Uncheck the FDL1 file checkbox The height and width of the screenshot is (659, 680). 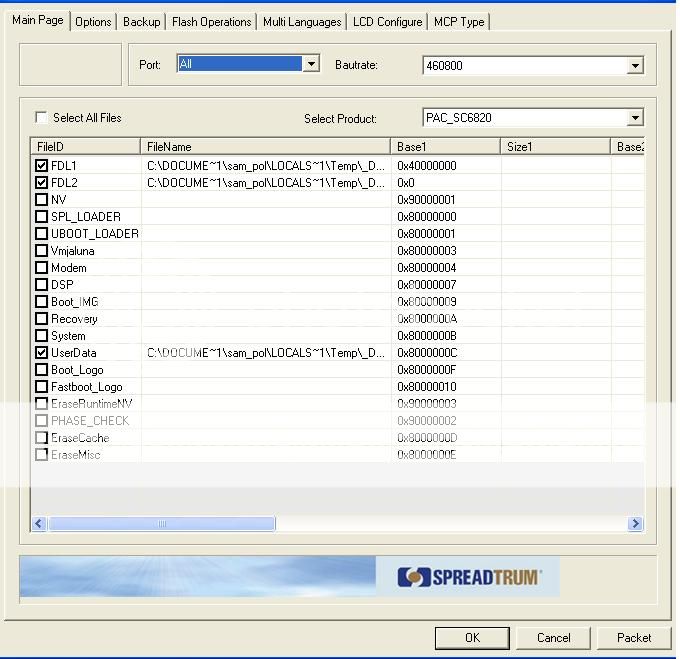coord(41,166)
